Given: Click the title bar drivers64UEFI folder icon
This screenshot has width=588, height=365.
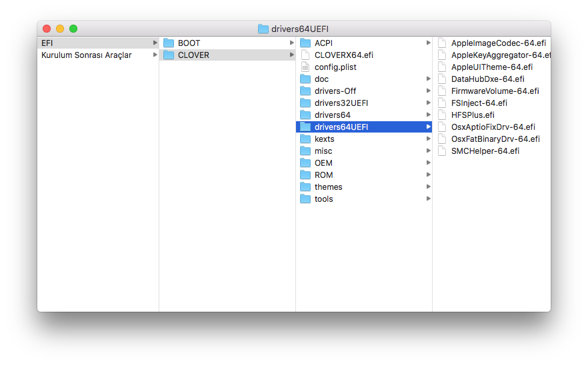Looking at the screenshot, I should click(263, 29).
